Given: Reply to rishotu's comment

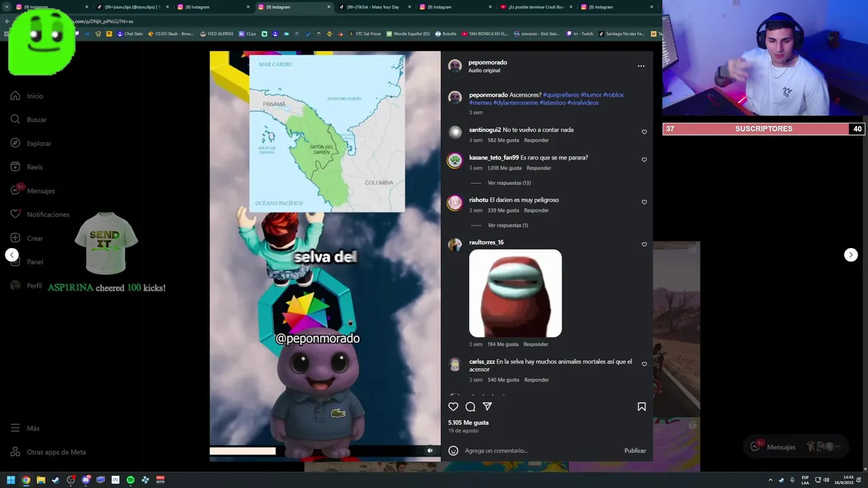Looking at the screenshot, I should 536,210.
